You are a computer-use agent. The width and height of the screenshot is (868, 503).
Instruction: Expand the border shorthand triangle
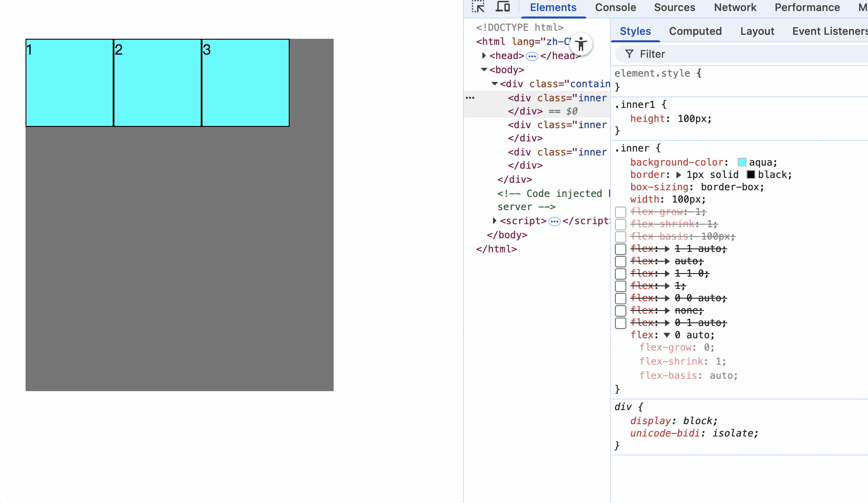coord(679,175)
